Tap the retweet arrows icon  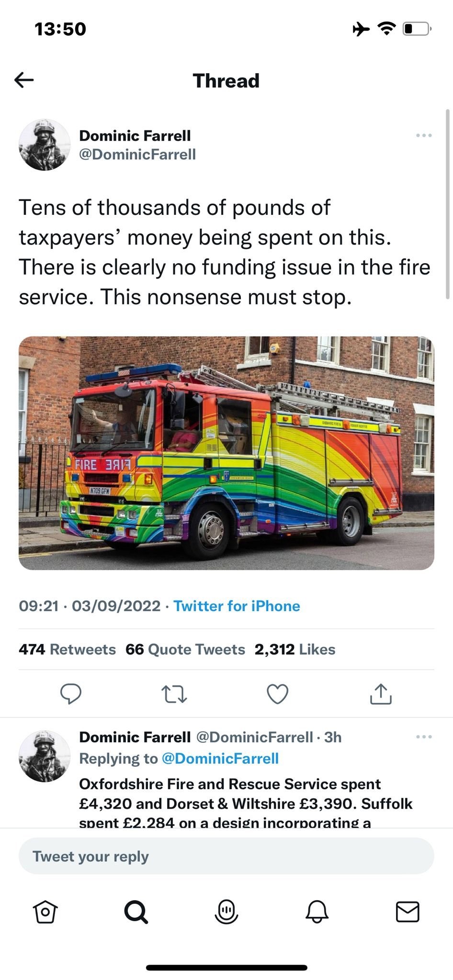[174, 694]
